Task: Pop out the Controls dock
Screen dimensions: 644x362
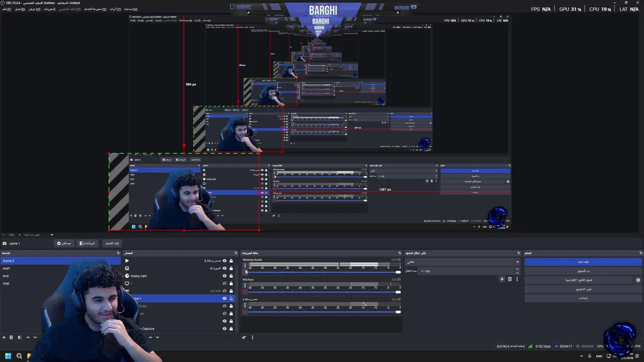Action: pos(640,253)
